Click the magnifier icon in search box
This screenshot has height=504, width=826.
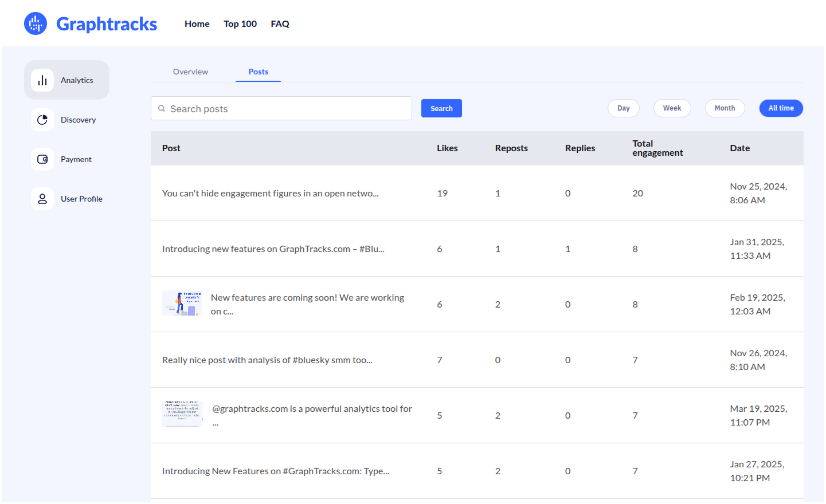point(162,108)
